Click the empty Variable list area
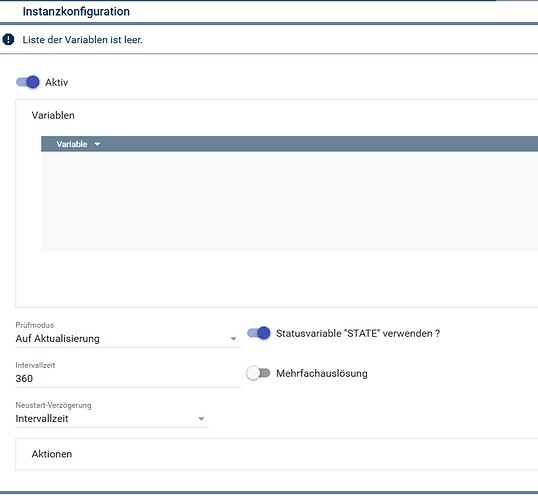The width and height of the screenshot is (538, 500). pos(290,202)
